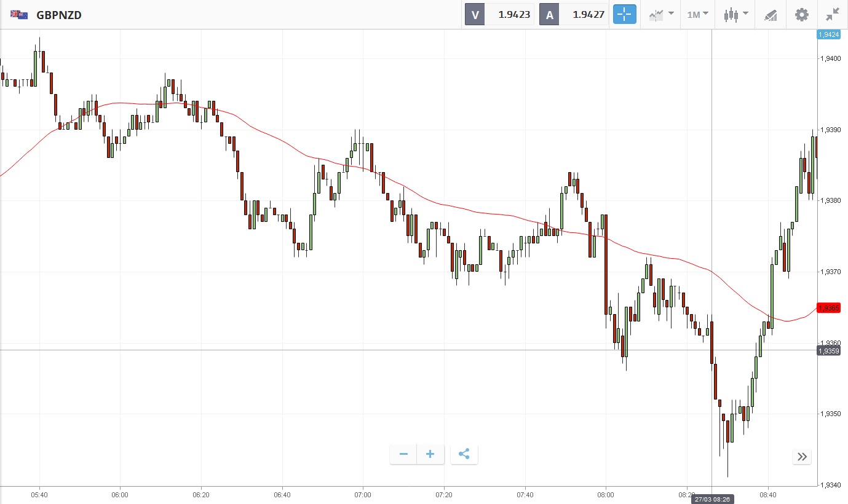Screen dimensions: 848x504
Task: Zoom out with the minus button
Action: pyautogui.click(x=404, y=454)
